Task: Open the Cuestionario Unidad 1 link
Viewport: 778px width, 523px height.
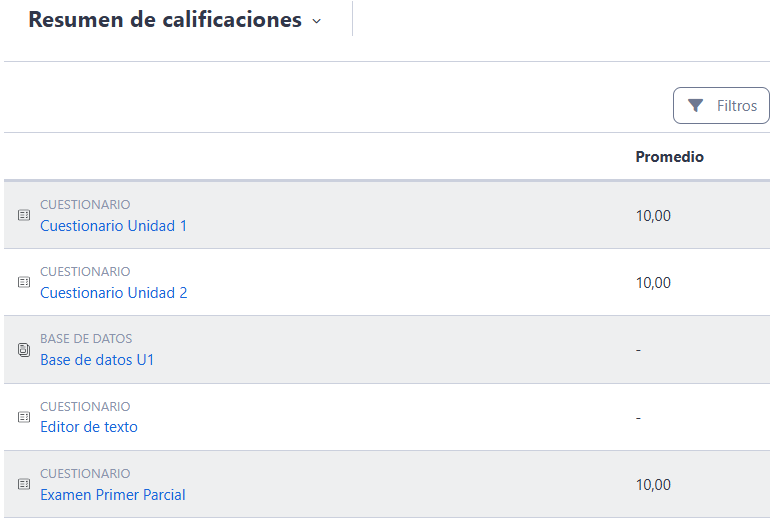Action: pos(113,226)
